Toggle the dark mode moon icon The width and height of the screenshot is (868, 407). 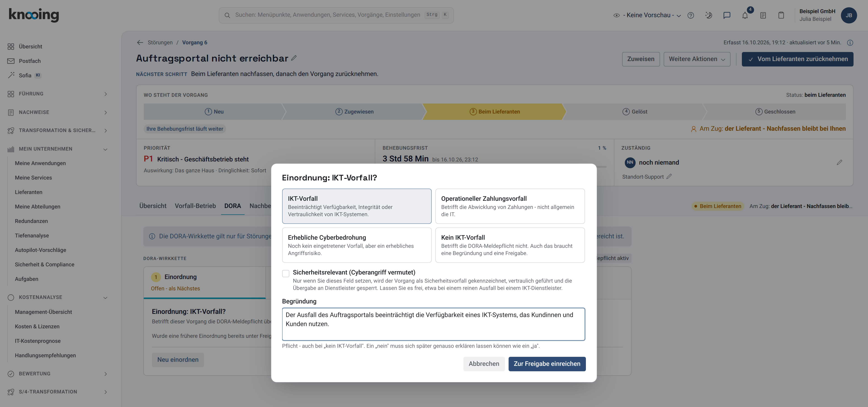tap(709, 15)
